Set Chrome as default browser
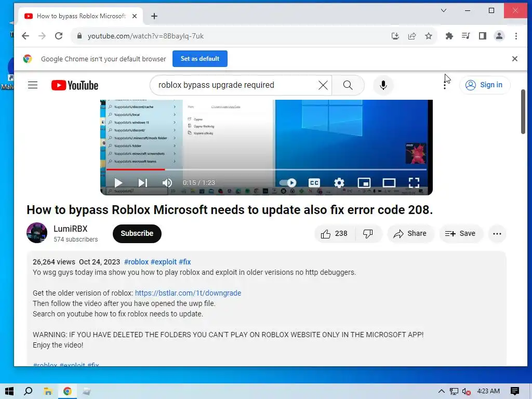 (x=200, y=59)
